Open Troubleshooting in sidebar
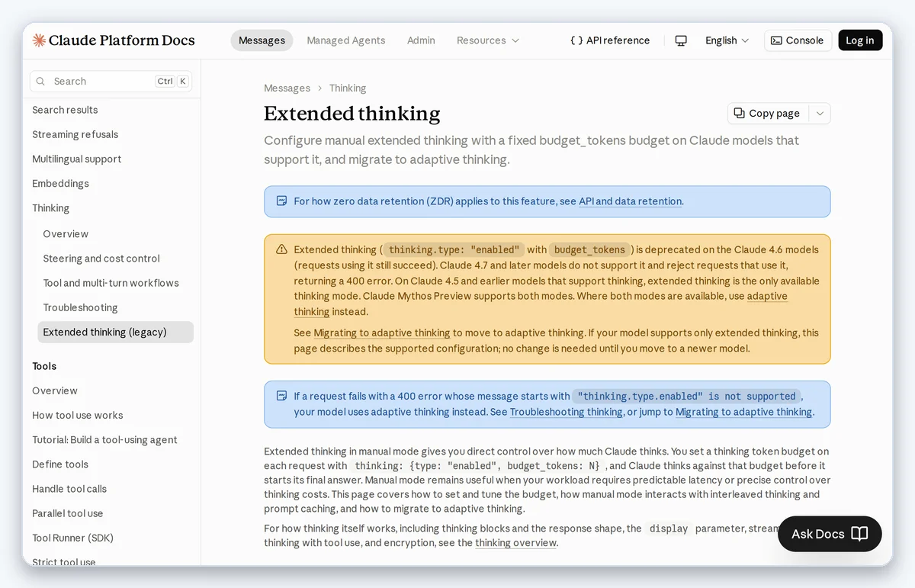Image resolution: width=915 pixels, height=588 pixels. [80, 307]
